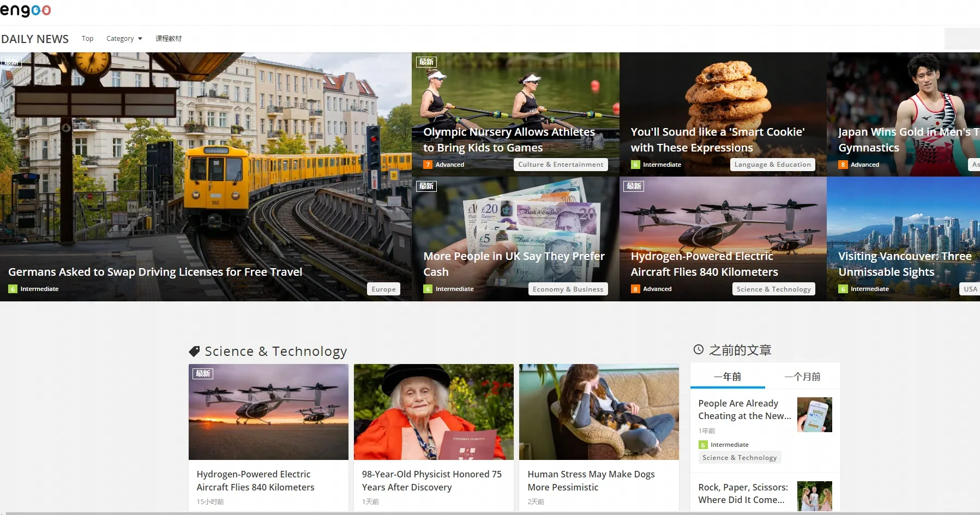Click the 15小时前 timestamp
This screenshot has width=980, height=515.
[211, 502]
